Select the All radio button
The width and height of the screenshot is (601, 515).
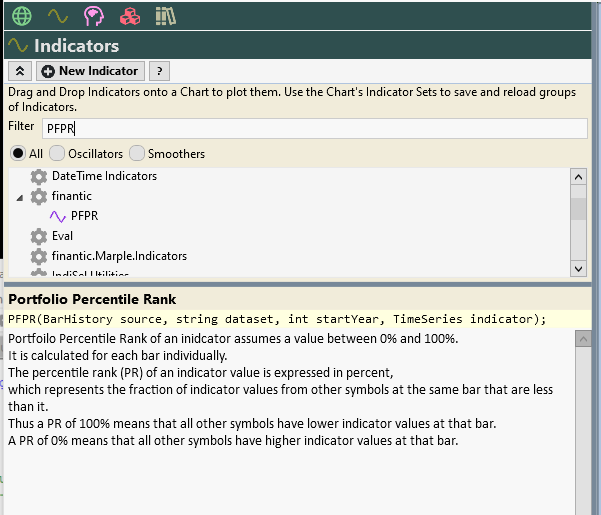(x=18, y=154)
